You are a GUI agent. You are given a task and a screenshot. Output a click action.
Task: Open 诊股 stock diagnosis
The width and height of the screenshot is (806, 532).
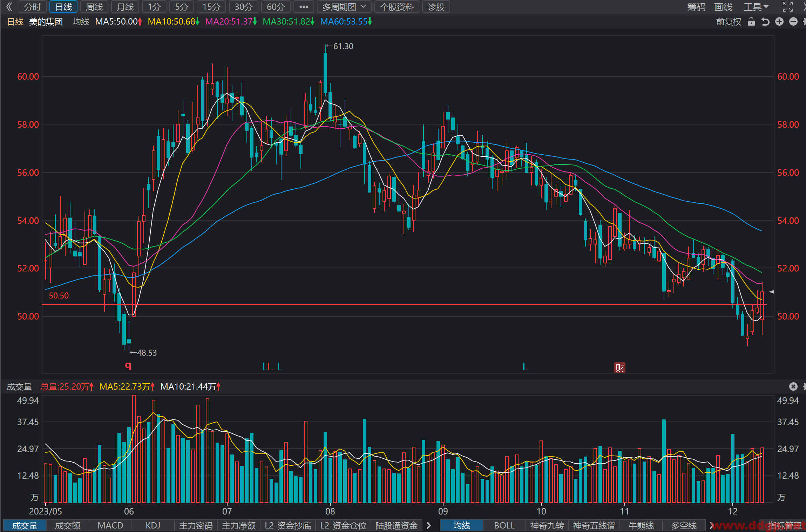coord(436,7)
